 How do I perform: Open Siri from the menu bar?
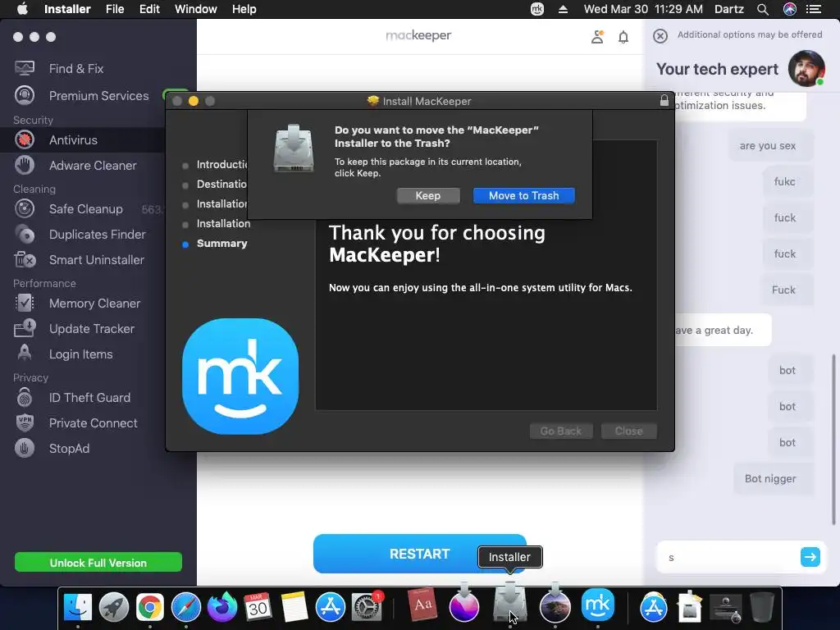point(789,9)
